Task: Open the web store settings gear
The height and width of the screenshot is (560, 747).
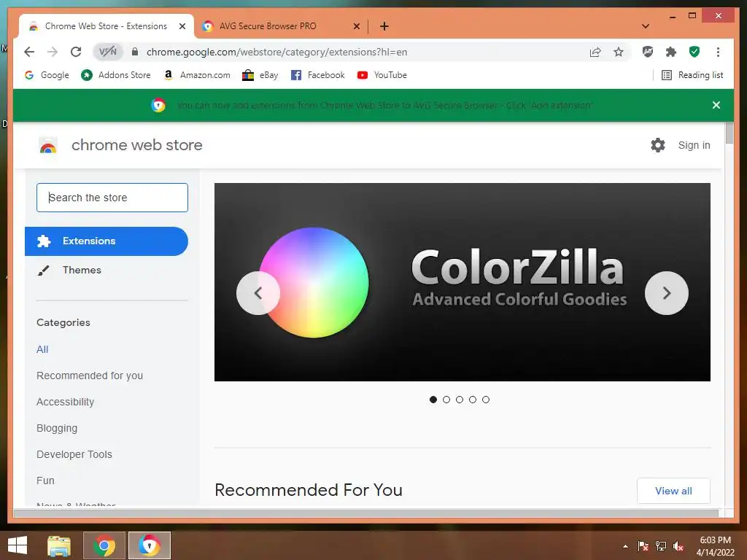Action: click(x=658, y=145)
